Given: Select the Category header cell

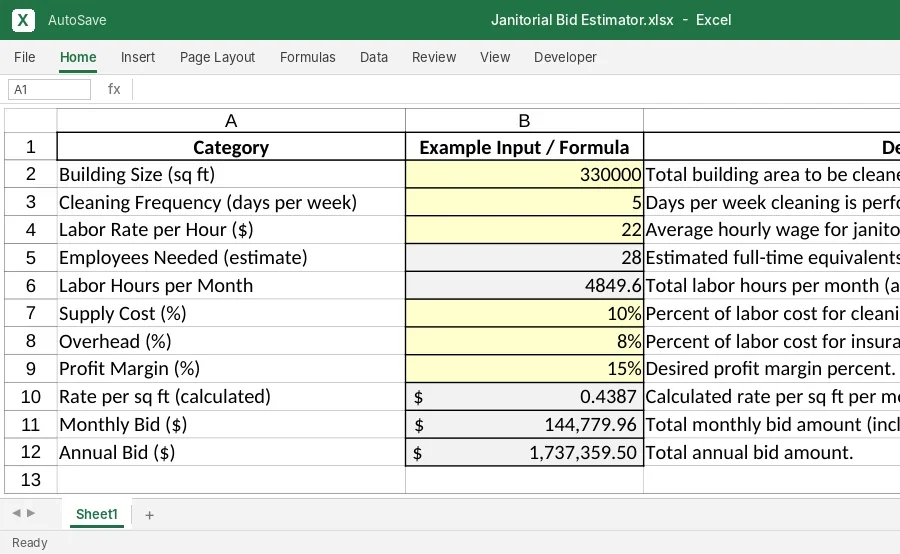Looking at the screenshot, I should pyautogui.click(x=231, y=147).
